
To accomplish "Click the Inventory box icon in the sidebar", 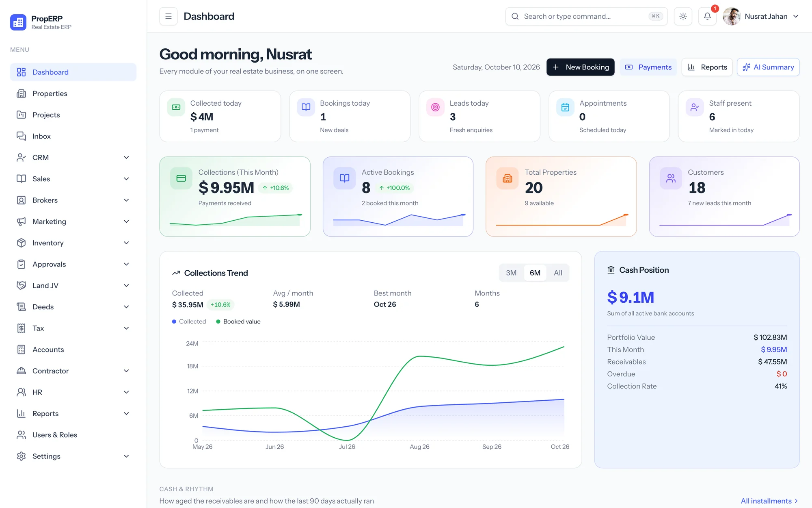I will tap(21, 243).
